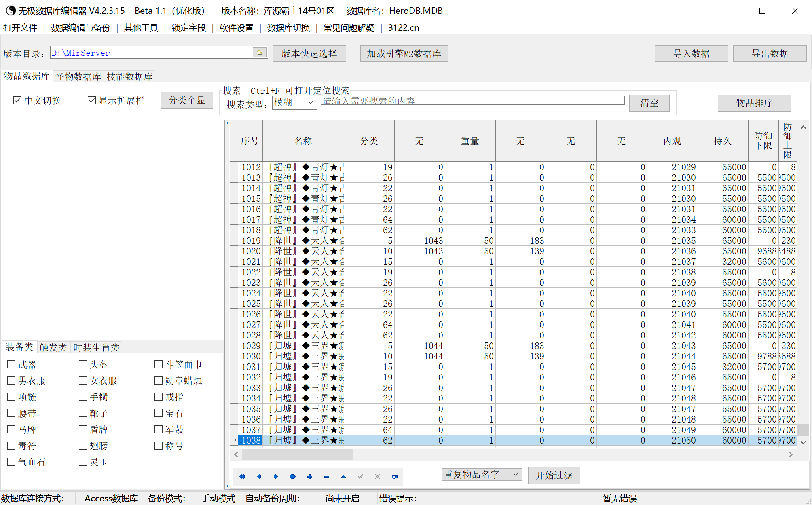Select the 物品数据库 tab
The image size is (812, 505).
(x=27, y=76)
